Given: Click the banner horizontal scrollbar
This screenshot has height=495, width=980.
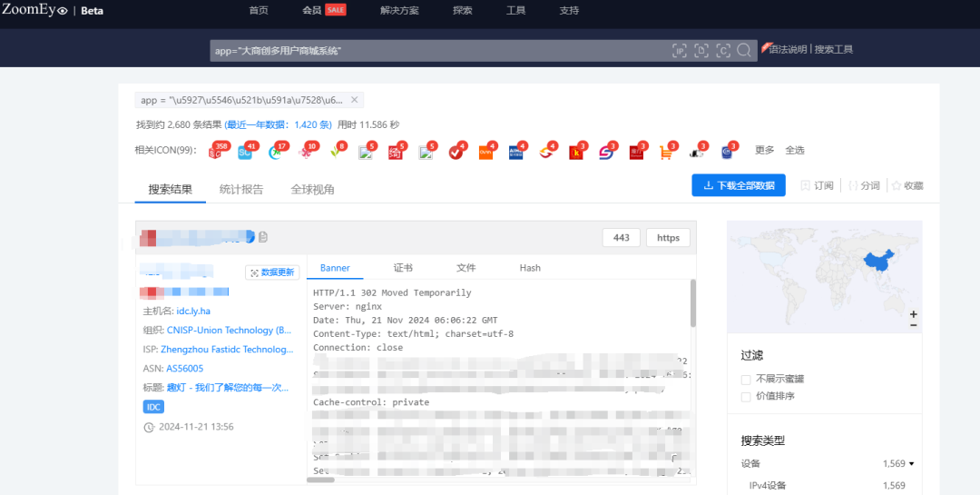Looking at the screenshot, I should [x=320, y=480].
